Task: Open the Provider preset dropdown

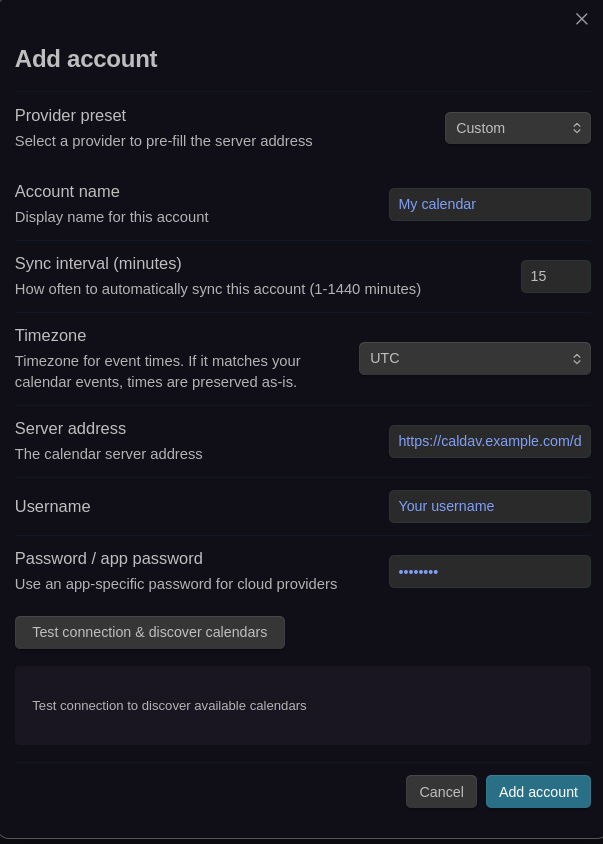Action: coord(517,128)
